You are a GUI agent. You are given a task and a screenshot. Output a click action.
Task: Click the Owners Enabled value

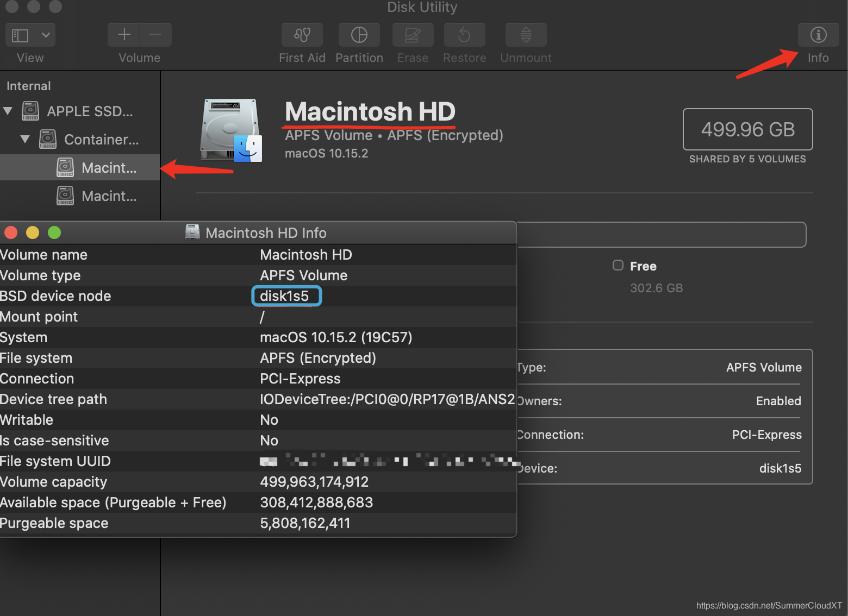pos(778,401)
